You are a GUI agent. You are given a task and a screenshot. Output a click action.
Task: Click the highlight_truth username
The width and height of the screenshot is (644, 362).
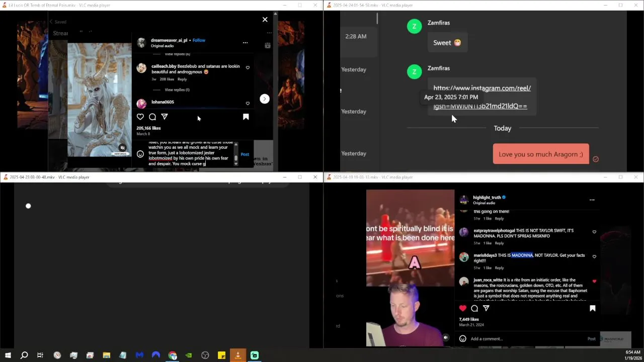(487, 198)
